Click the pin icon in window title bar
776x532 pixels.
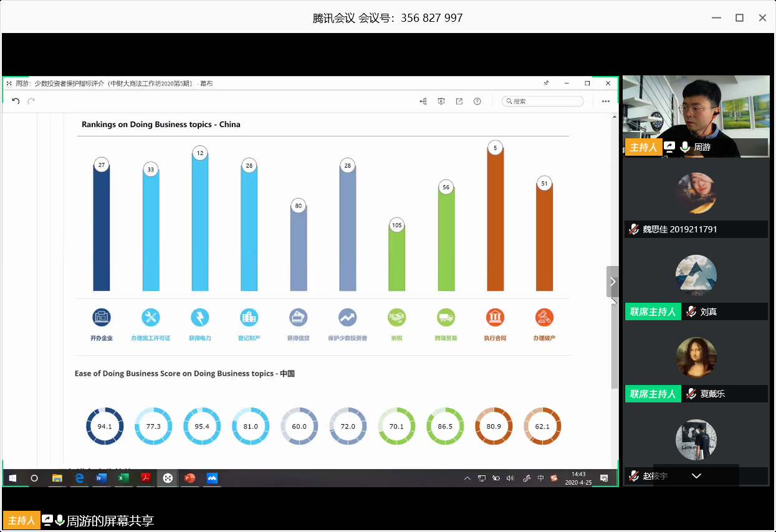pyautogui.click(x=546, y=83)
